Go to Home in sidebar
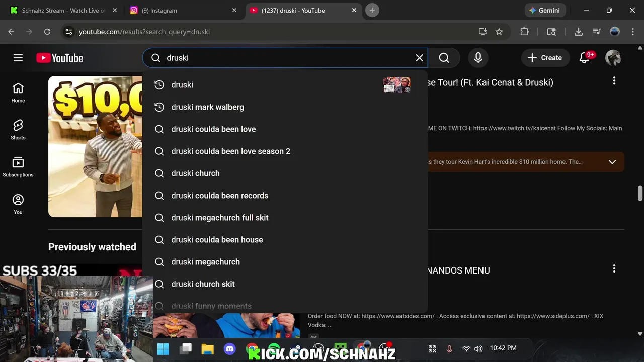The height and width of the screenshot is (362, 644). point(18,93)
